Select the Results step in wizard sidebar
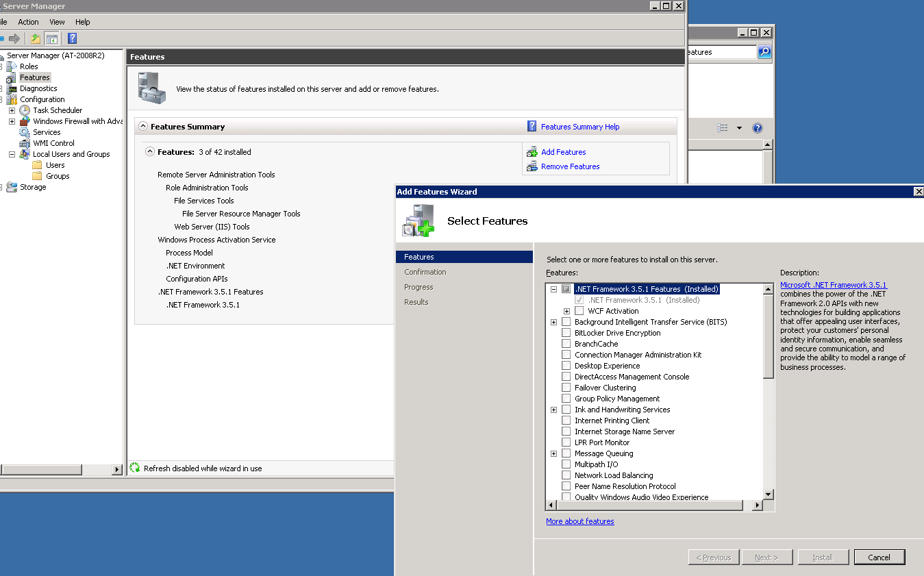The height and width of the screenshot is (576, 924). point(416,302)
